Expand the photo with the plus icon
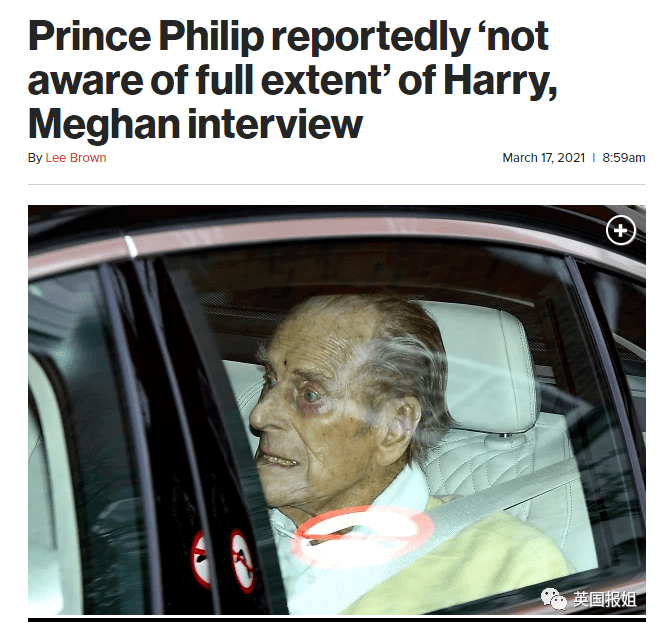Image resolution: width=658 pixels, height=629 pixels. click(621, 230)
